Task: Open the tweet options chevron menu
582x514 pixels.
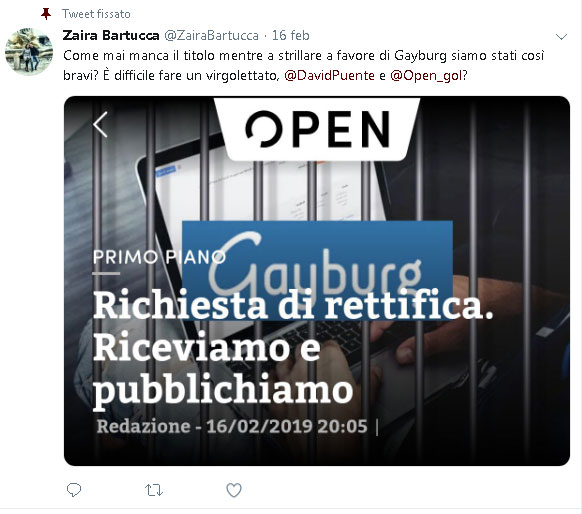Action: [x=561, y=36]
